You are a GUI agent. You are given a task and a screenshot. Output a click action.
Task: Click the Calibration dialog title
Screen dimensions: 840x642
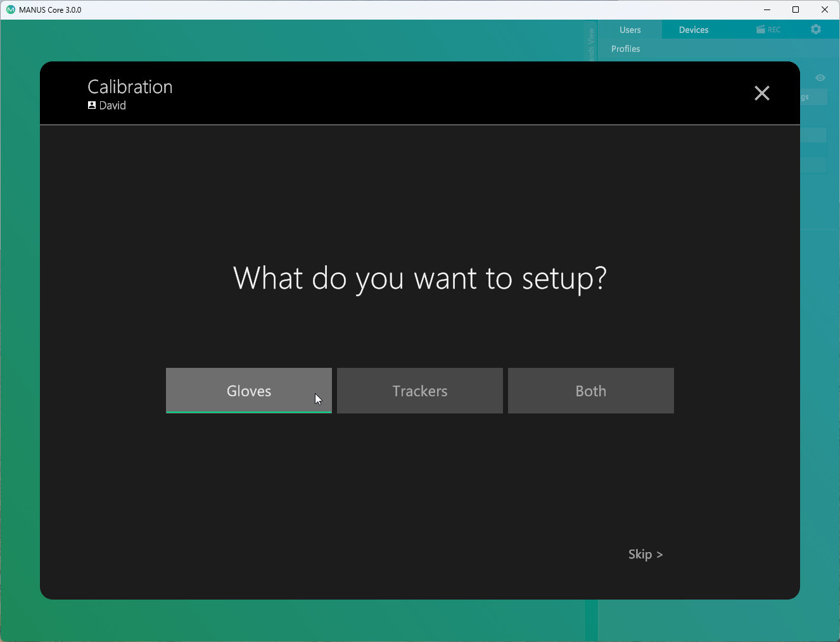(130, 87)
